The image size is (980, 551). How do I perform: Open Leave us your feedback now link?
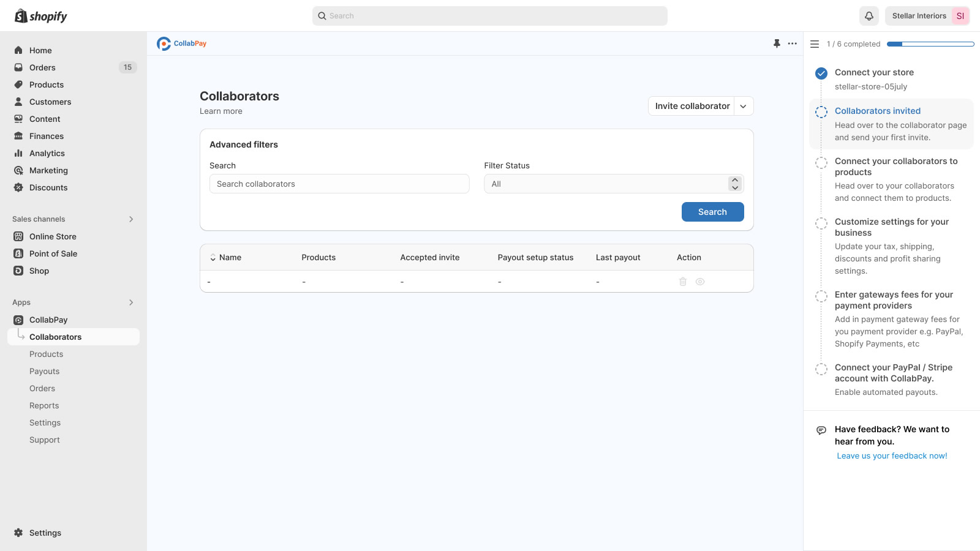click(x=892, y=455)
